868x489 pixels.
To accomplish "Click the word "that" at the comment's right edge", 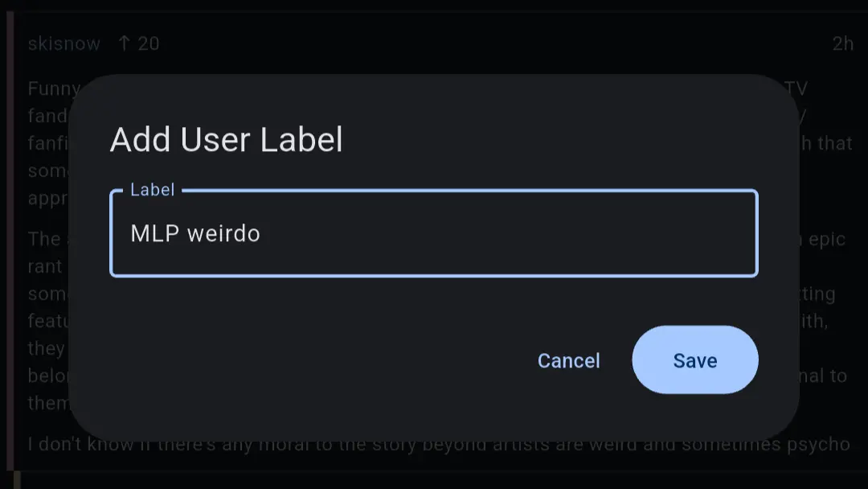I will click(835, 144).
